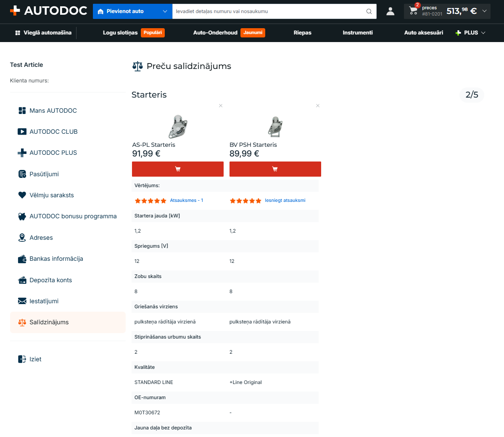Click the Pasūtījumi orders icon

point(22,174)
